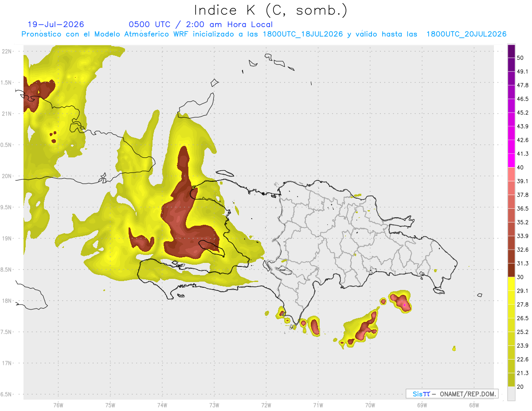
Task: Click the colorbar label "23.9"
Action: 523,346
